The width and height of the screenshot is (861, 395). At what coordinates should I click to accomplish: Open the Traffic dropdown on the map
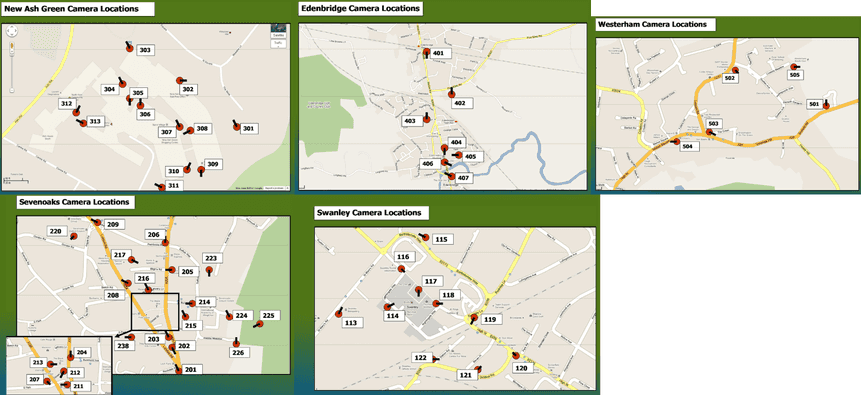(278, 43)
